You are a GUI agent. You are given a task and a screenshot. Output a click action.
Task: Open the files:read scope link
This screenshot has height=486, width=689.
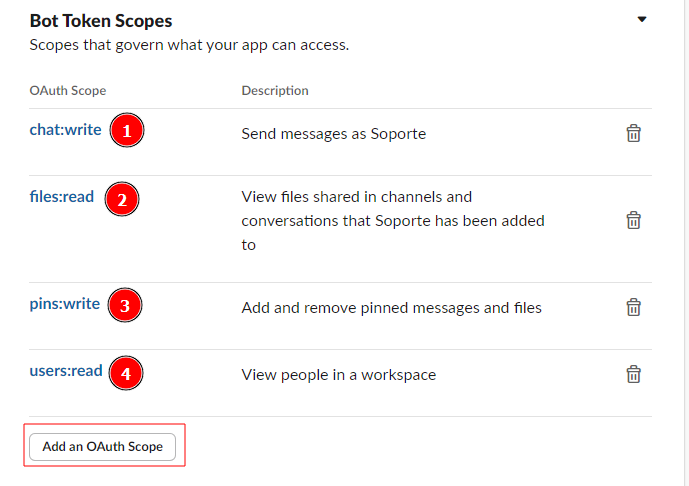click(x=62, y=197)
